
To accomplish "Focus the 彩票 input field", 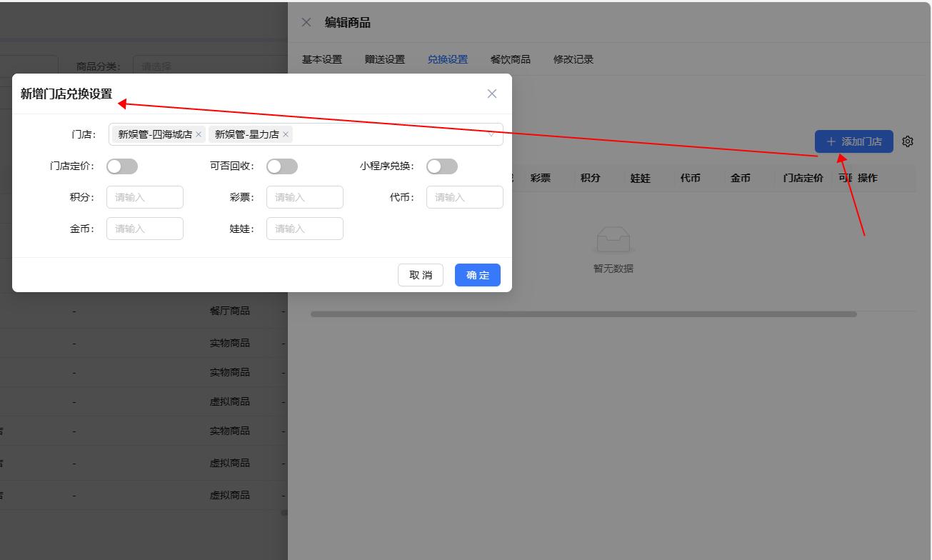I will tap(305, 197).
